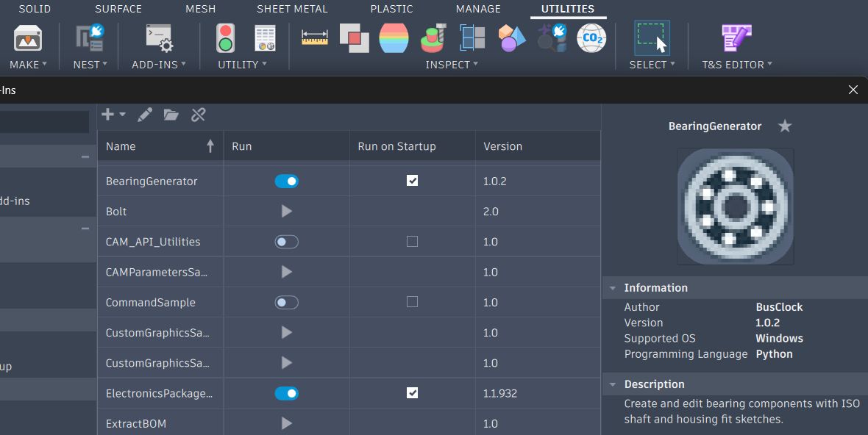Click the UTILITIES tab
The width and height of the screenshot is (868, 435).
568,9
